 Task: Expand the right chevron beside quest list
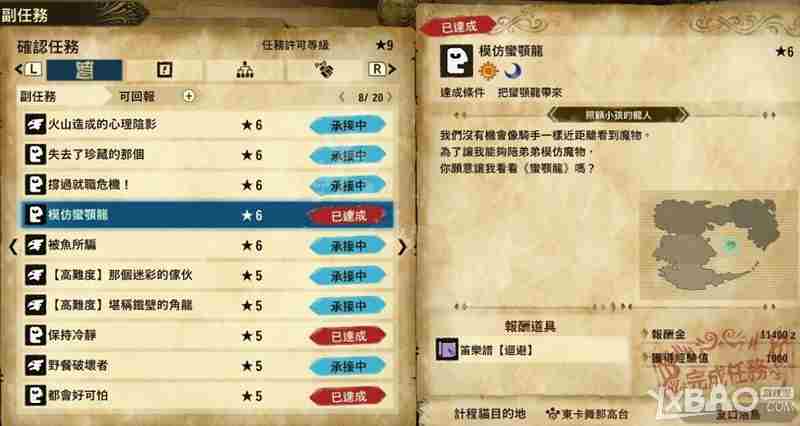pyautogui.click(x=403, y=247)
